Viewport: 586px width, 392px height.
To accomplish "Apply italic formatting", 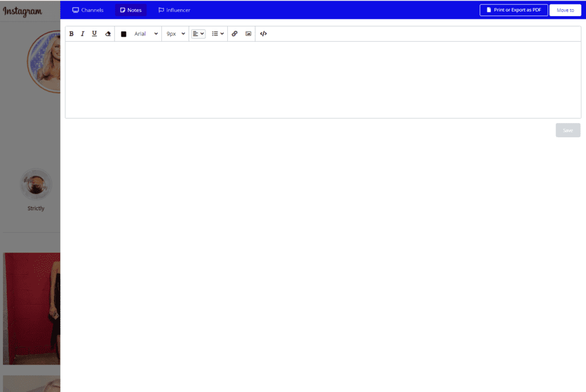I will [x=82, y=33].
